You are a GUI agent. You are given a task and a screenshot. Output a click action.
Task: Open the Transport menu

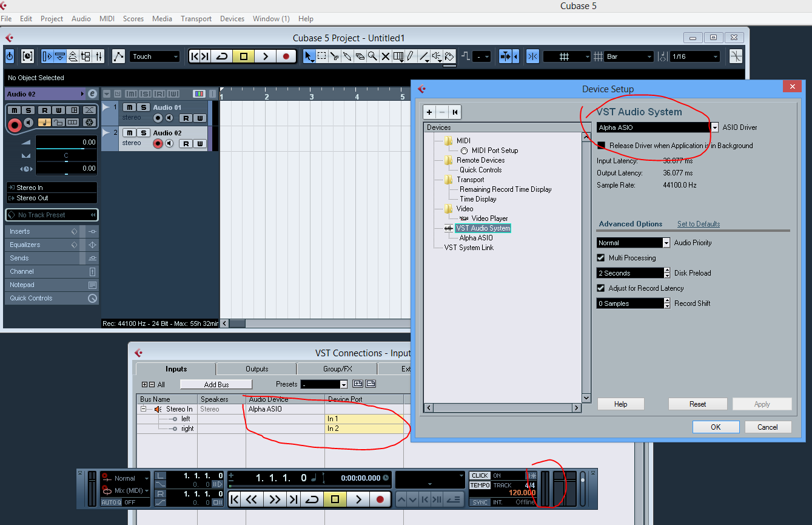196,19
